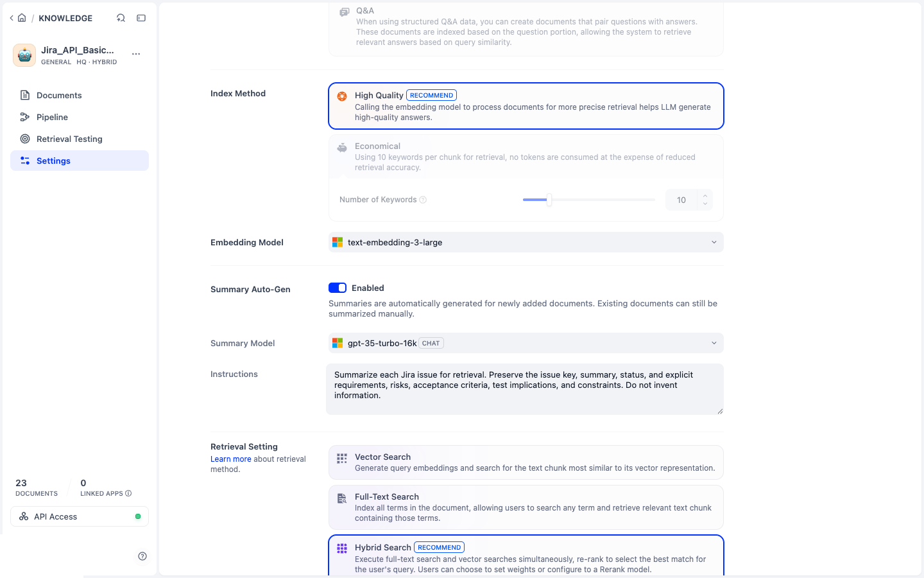This screenshot has height=578, width=924.
Task: Increase keywords number stepper arrow
Action: point(705,196)
